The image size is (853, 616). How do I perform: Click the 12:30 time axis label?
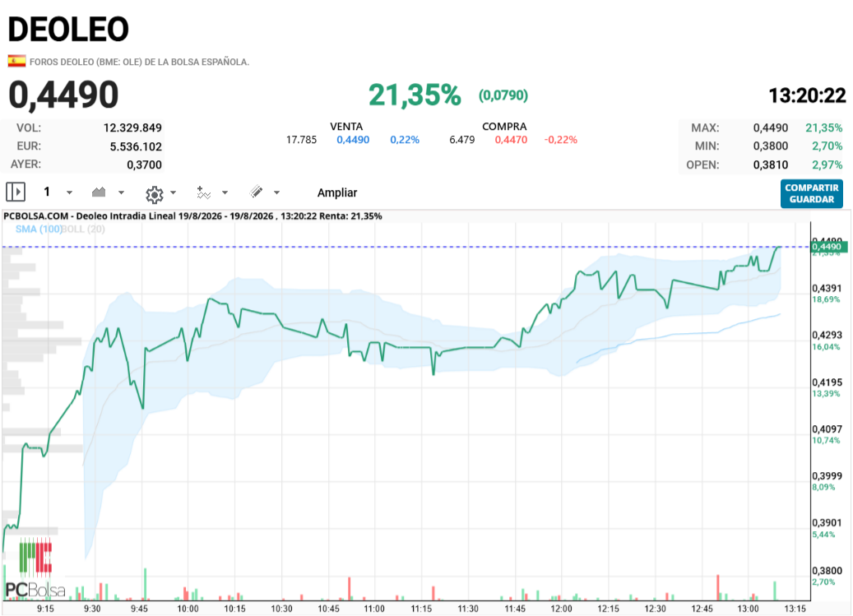pos(655,609)
